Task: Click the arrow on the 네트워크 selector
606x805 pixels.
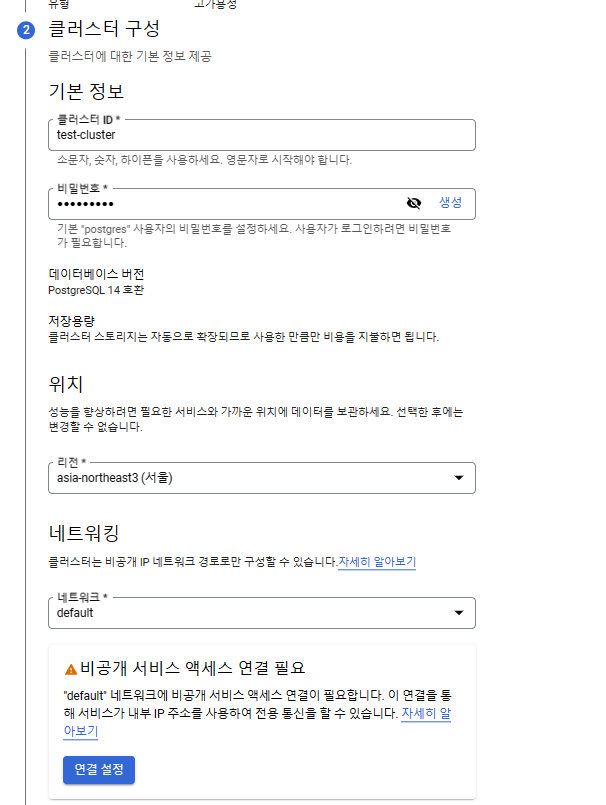Action: pos(459,612)
